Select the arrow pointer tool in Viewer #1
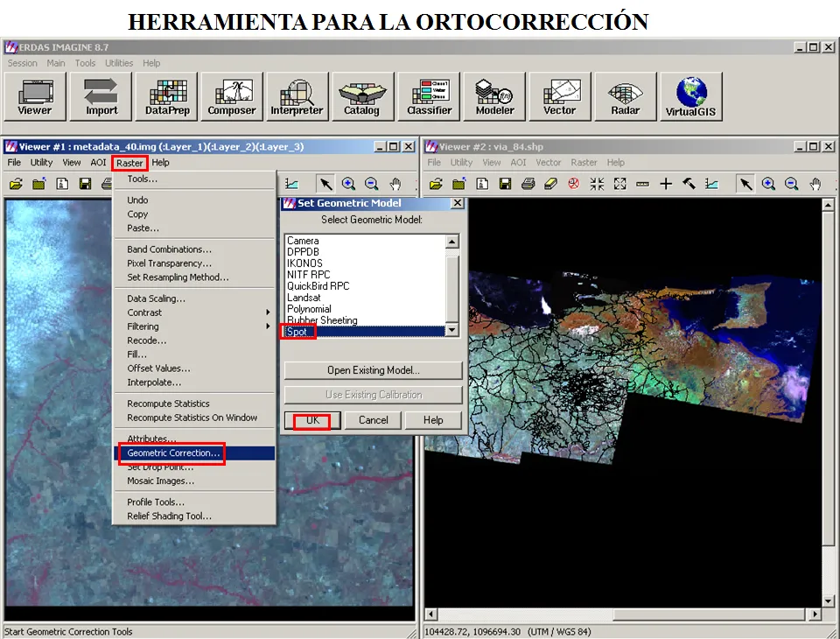Viewport: 840px width, 639px height. [325, 184]
